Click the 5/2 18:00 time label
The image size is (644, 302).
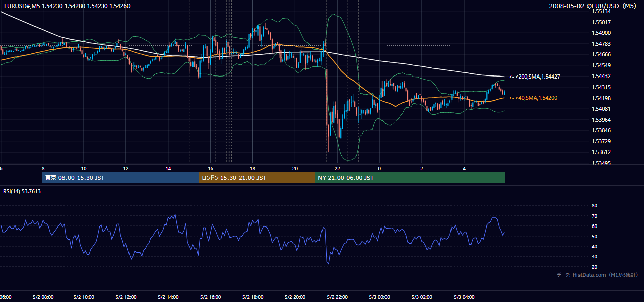click(253, 297)
